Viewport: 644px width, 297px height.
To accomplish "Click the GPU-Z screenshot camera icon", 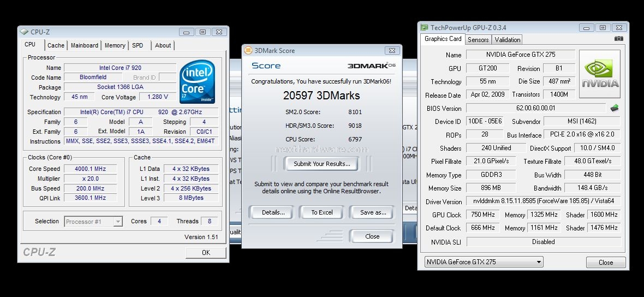I will point(618,39).
